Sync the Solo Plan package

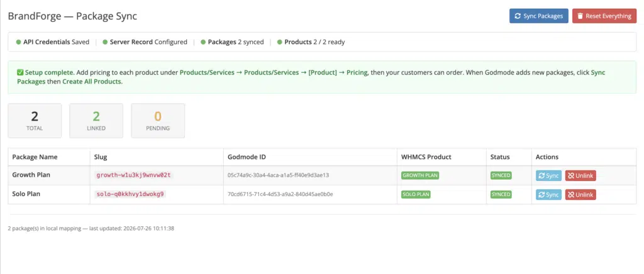(x=548, y=194)
